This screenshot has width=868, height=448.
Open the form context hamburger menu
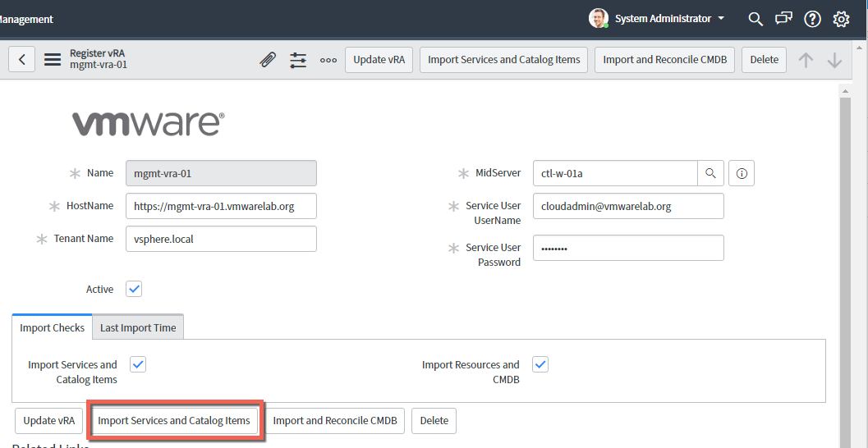53,60
